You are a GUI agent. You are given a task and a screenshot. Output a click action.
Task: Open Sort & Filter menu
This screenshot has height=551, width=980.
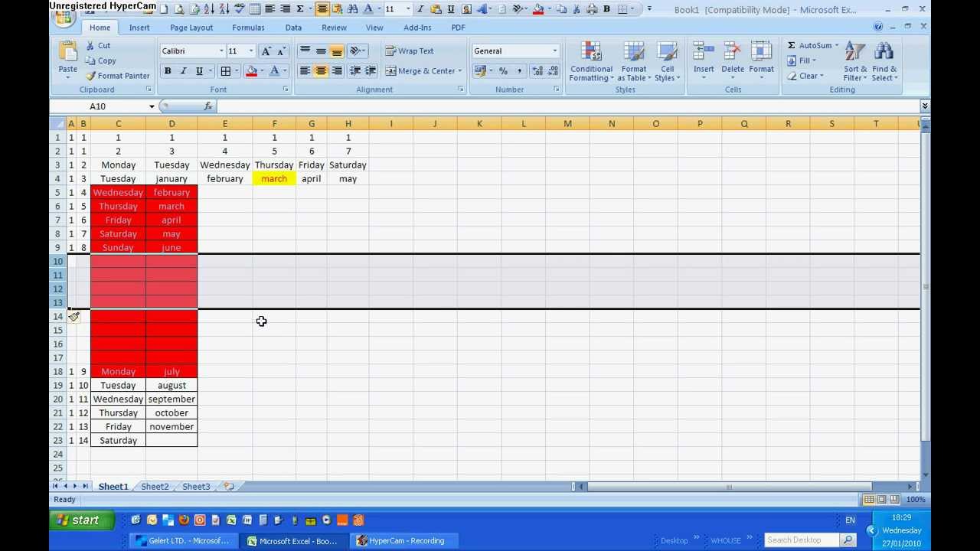point(855,61)
